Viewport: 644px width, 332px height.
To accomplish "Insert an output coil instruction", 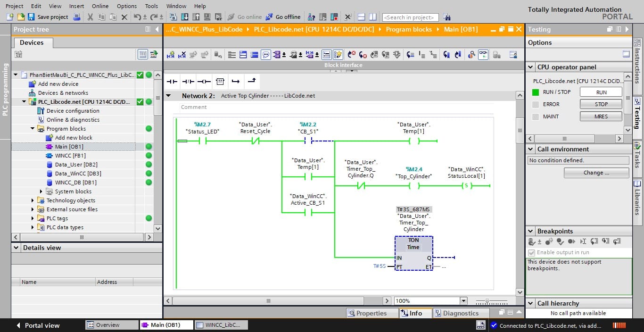I will (x=204, y=82).
